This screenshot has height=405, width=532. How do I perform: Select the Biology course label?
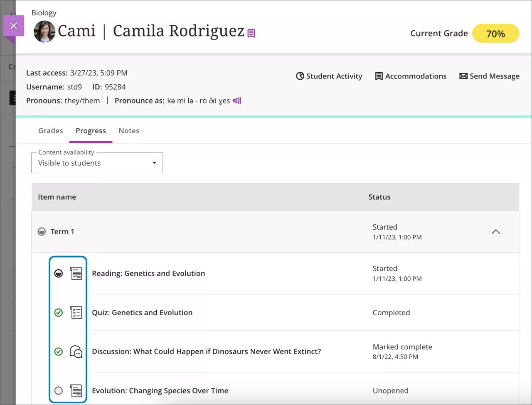point(44,13)
